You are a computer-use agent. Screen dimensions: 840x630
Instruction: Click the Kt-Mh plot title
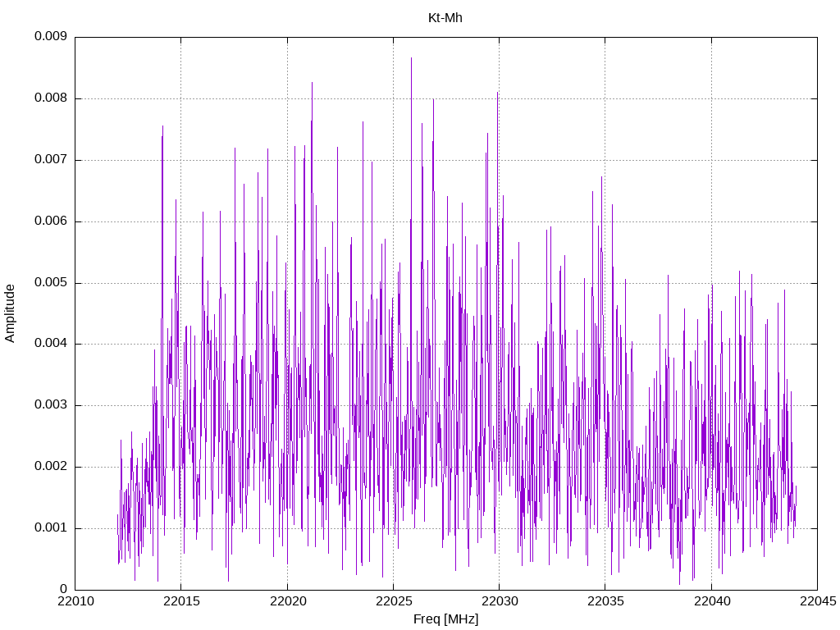445,18
